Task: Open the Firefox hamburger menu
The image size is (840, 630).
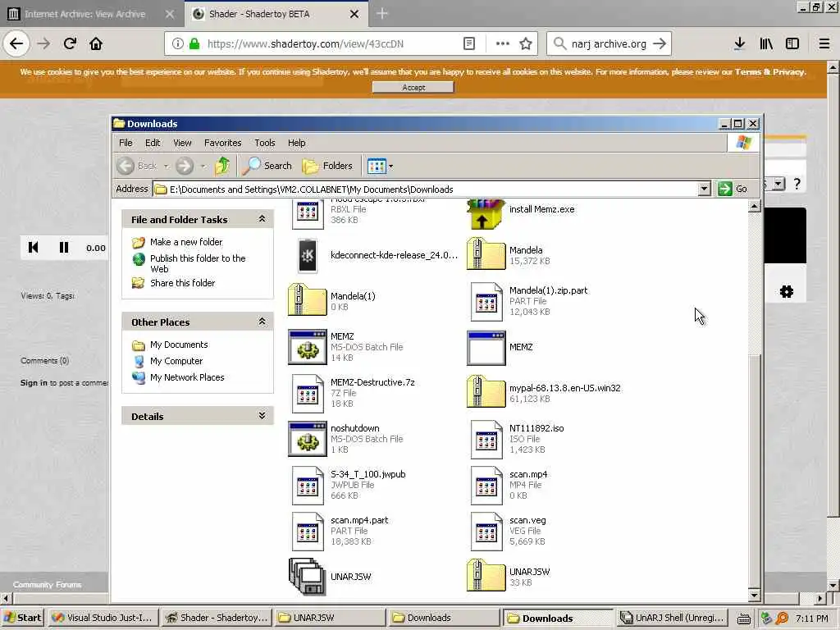Action: tap(824, 44)
